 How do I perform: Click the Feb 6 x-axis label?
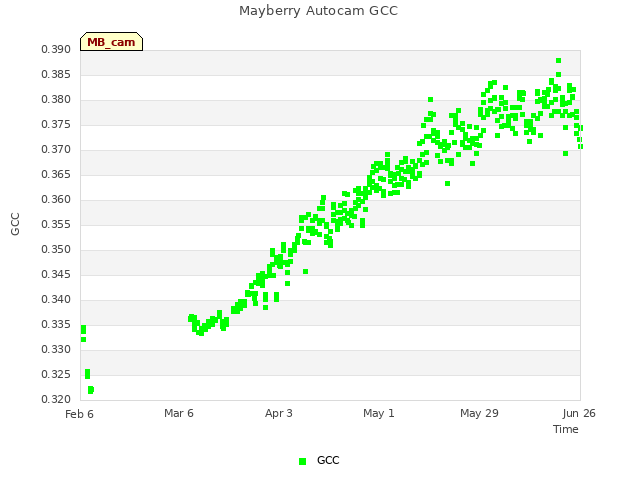[x=79, y=414]
